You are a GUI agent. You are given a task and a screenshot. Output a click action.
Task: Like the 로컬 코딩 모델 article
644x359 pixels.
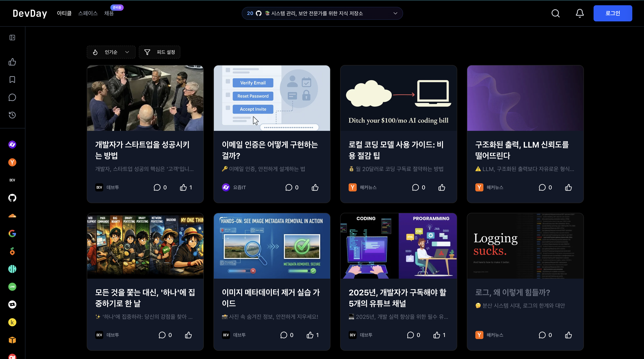[442, 187]
